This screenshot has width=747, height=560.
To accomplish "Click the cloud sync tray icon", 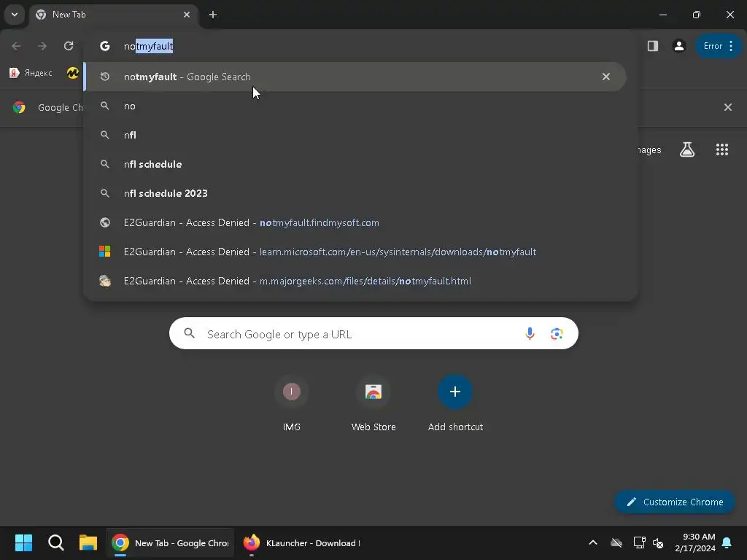I will 616,542.
